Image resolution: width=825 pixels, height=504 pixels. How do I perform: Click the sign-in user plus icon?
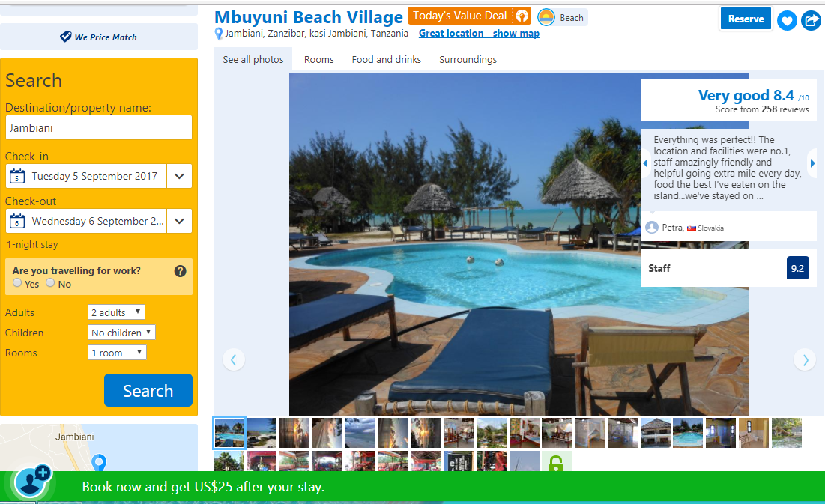coord(33,482)
